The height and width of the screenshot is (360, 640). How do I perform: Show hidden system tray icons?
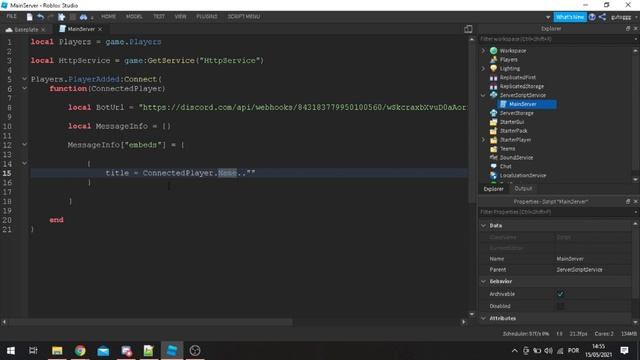coord(514,351)
